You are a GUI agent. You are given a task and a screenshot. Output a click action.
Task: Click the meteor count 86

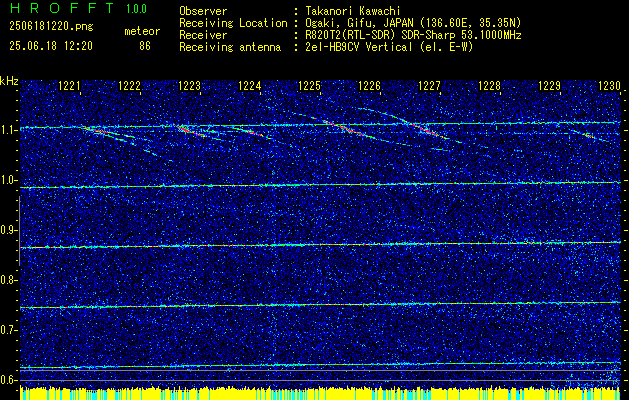(145, 46)
